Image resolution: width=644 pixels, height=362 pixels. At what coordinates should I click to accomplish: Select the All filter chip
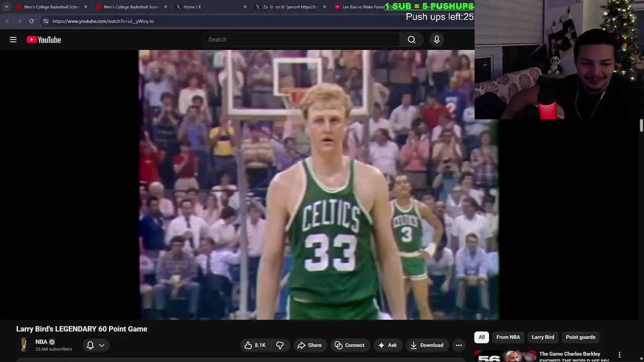tap(481, 337)
